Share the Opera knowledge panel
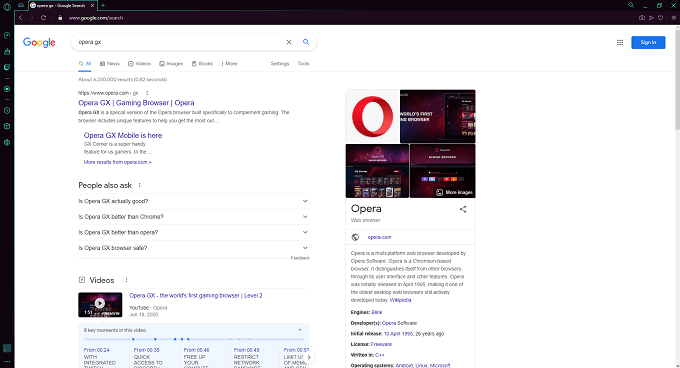680x368 pixels. pos(463,209)
